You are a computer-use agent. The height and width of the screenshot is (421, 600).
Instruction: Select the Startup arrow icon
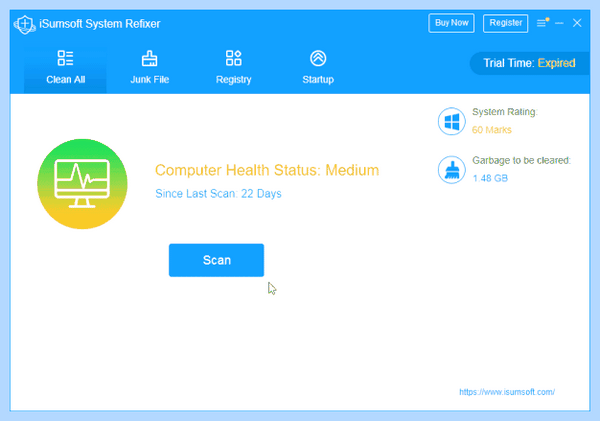pyautogui.click(x=318, y=58)
